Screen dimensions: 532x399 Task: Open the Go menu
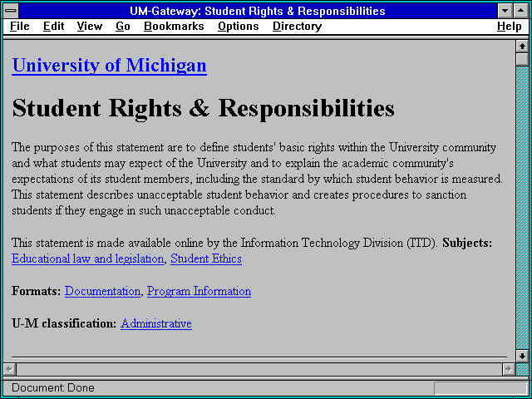[123, 26]
